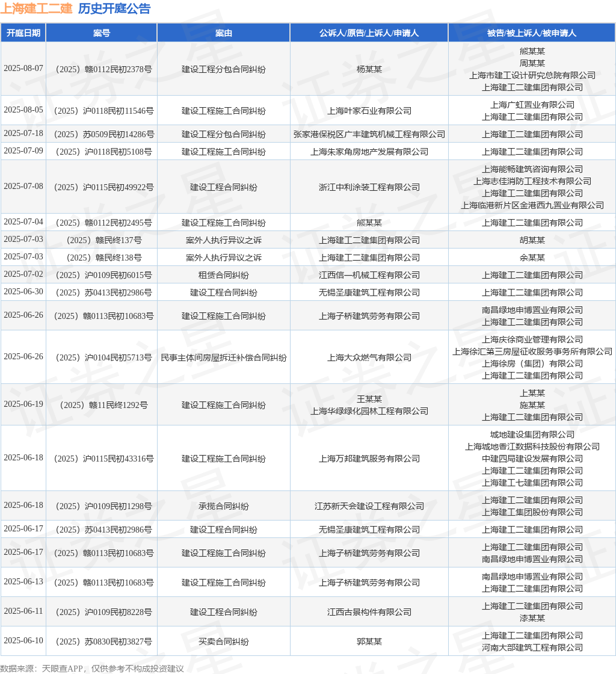Click defendant 河南大部建筑工程有限公司

tap(532, 648)
